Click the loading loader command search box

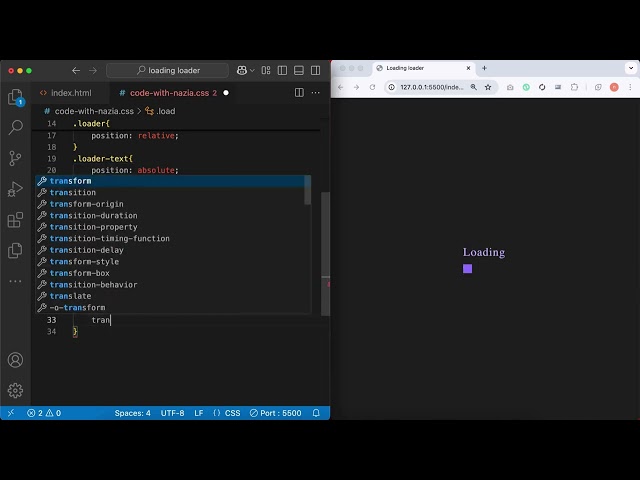pyautogui.click(x=167, y=71)
